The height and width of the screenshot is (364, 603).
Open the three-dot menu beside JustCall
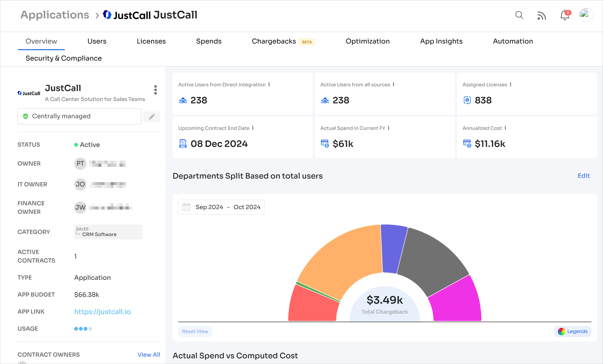(x=155, y=90)
